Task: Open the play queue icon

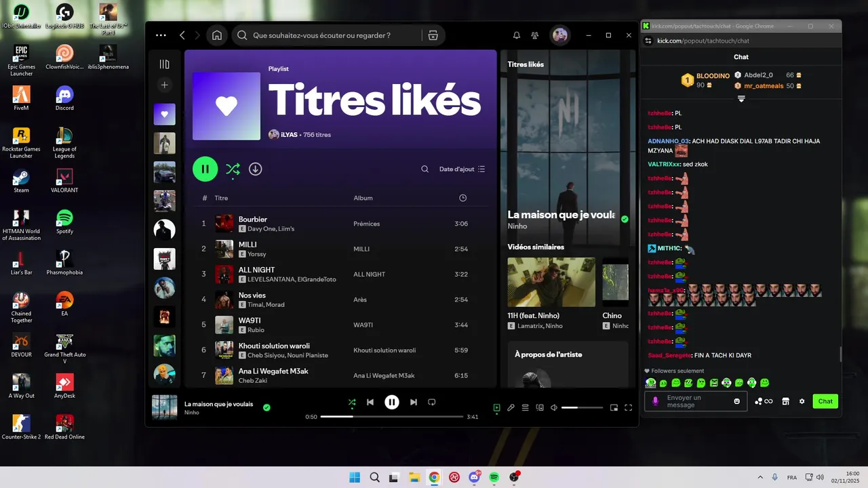Action: tap(525, 407)
